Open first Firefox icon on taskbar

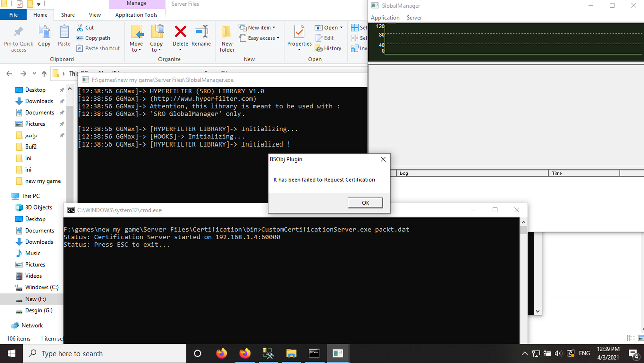point(221,353)
